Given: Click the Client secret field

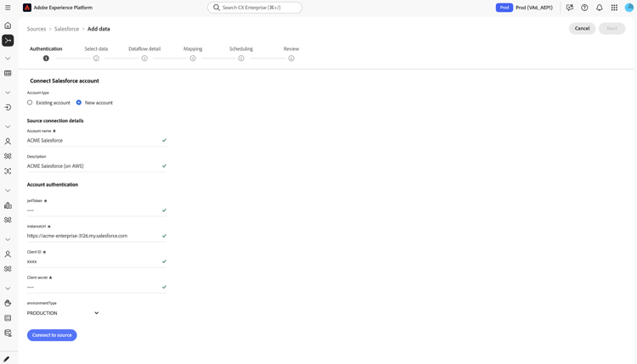Looking at the screenshot, I should click(97, 287).
